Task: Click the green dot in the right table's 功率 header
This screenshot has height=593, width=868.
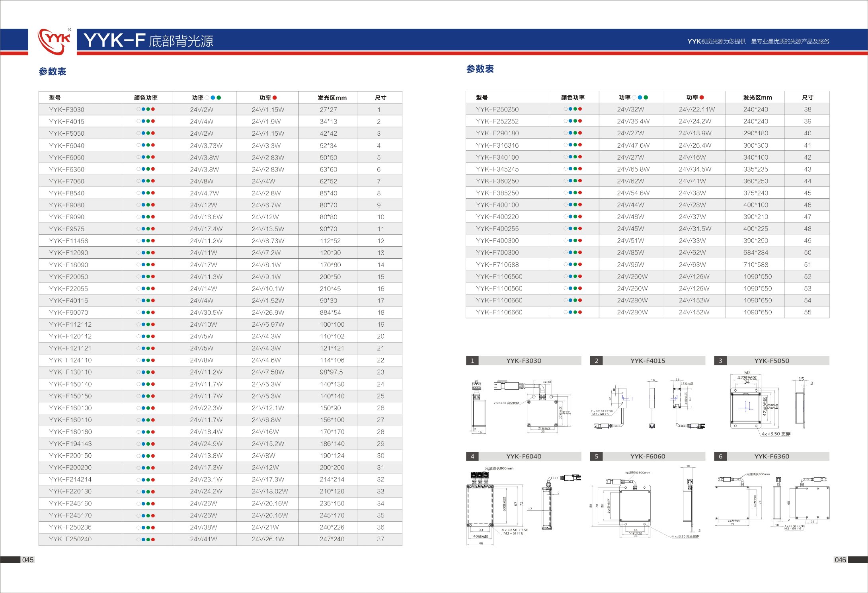Action: pos(646,97)
